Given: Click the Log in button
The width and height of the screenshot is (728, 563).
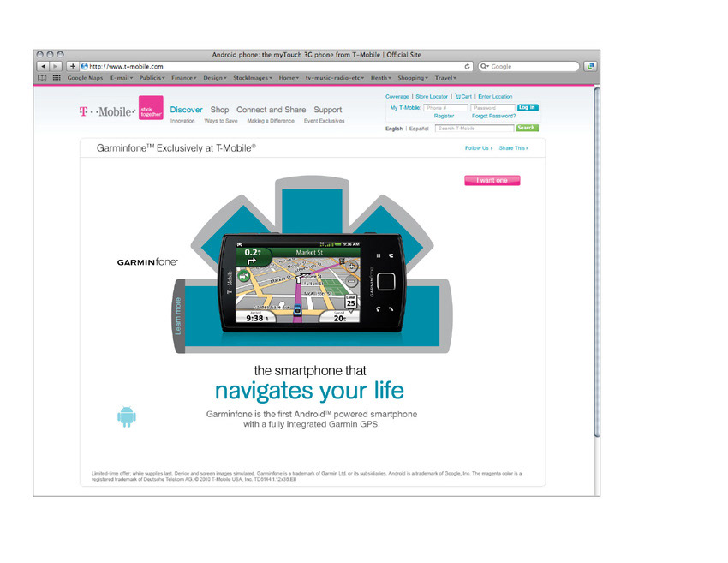Looking at the screenshot, I should tap(528, 107).
